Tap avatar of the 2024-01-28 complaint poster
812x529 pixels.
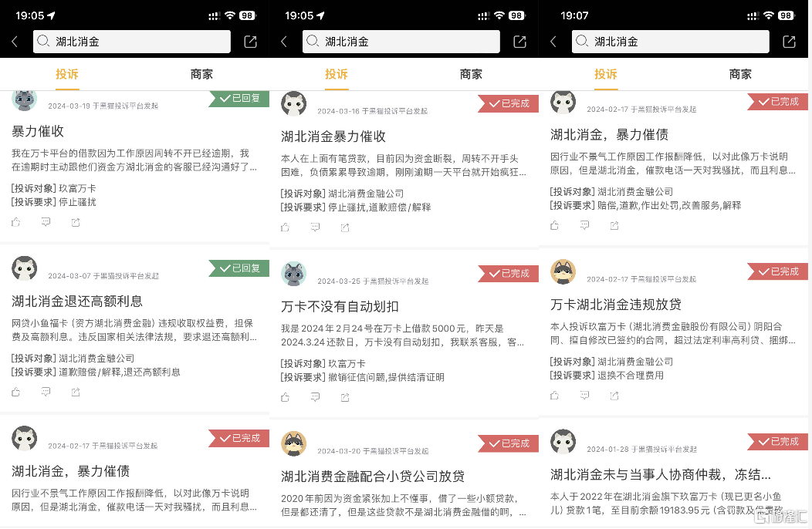point(563,442)
